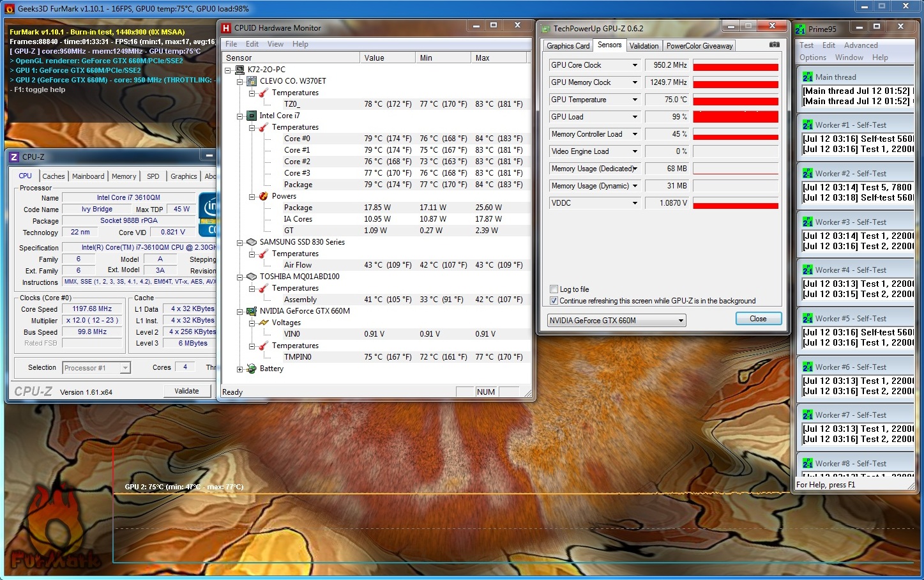Switch to the Graphics Card tab in GPU-Z

[568, 46]
